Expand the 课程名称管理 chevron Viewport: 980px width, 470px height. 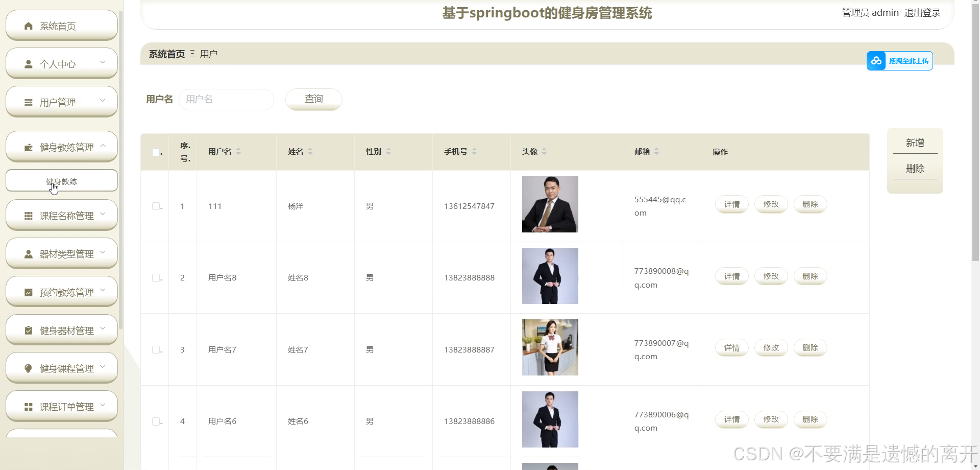(103, 214)
